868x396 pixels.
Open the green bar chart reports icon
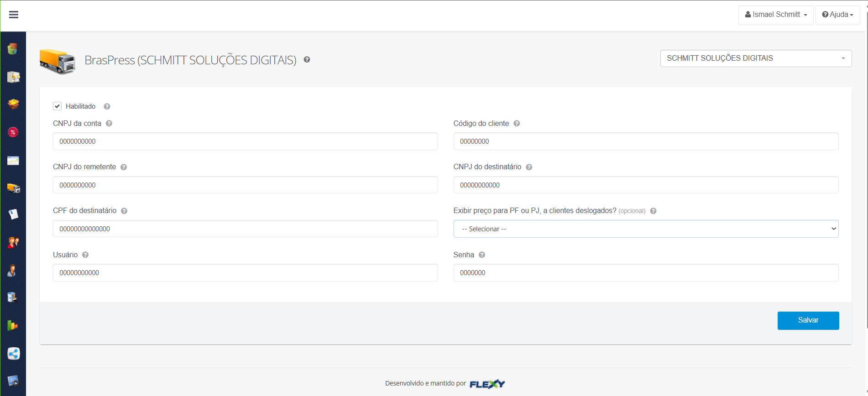pyautogui.click(x=13, y=325)
